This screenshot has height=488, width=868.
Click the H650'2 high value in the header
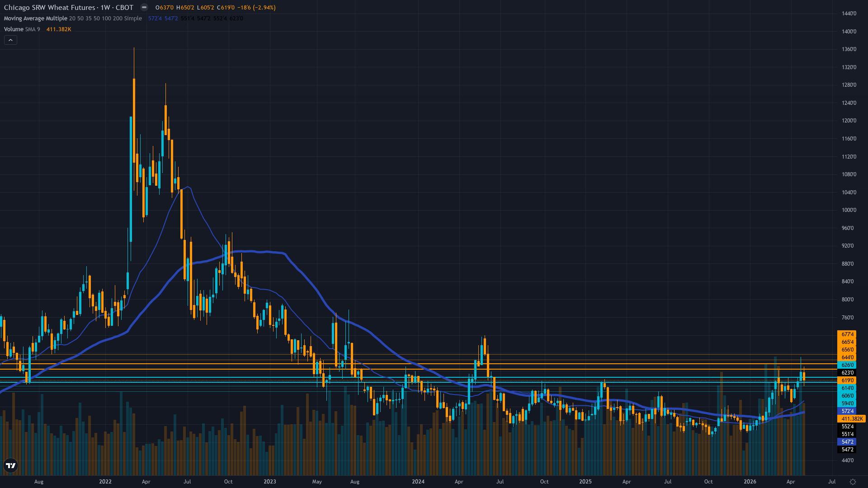point(185,8)
